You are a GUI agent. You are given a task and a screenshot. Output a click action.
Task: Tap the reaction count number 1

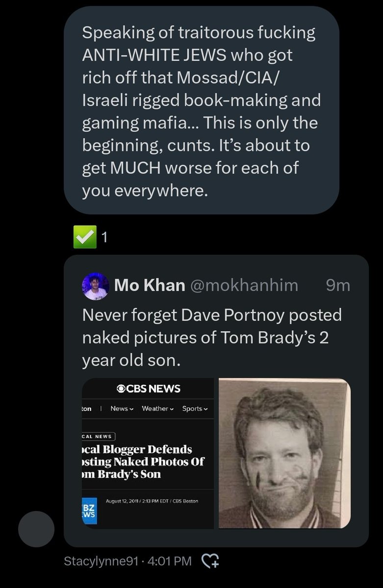104,238
